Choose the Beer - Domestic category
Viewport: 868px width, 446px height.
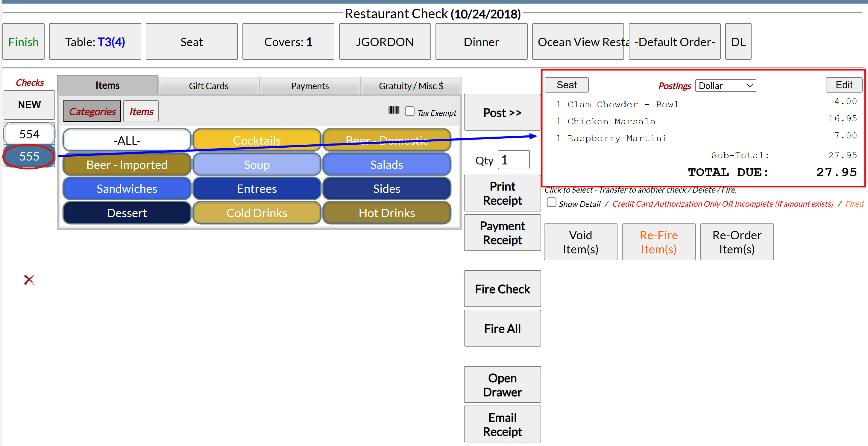pyautogui.click(x=387, y=140)
